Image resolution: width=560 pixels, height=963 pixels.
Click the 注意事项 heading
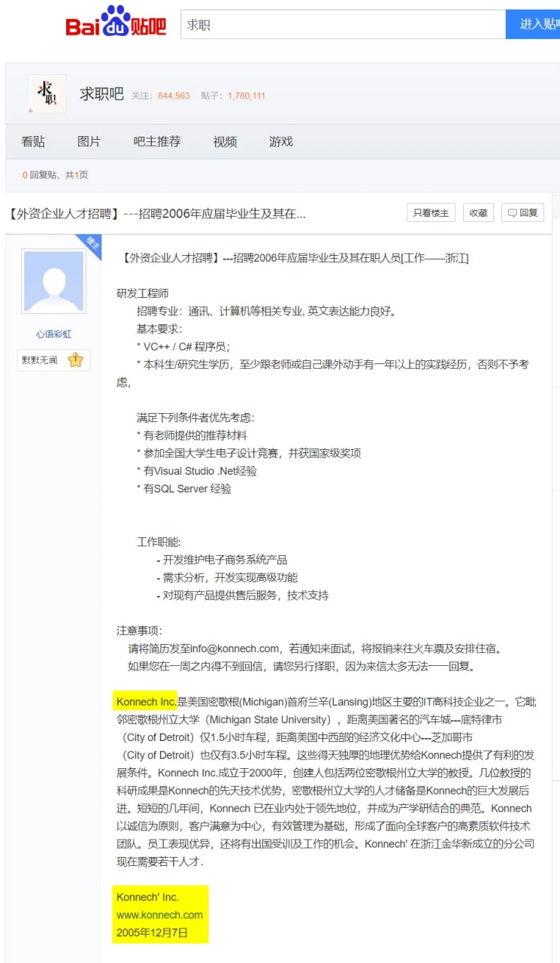(x=139, y=630)
